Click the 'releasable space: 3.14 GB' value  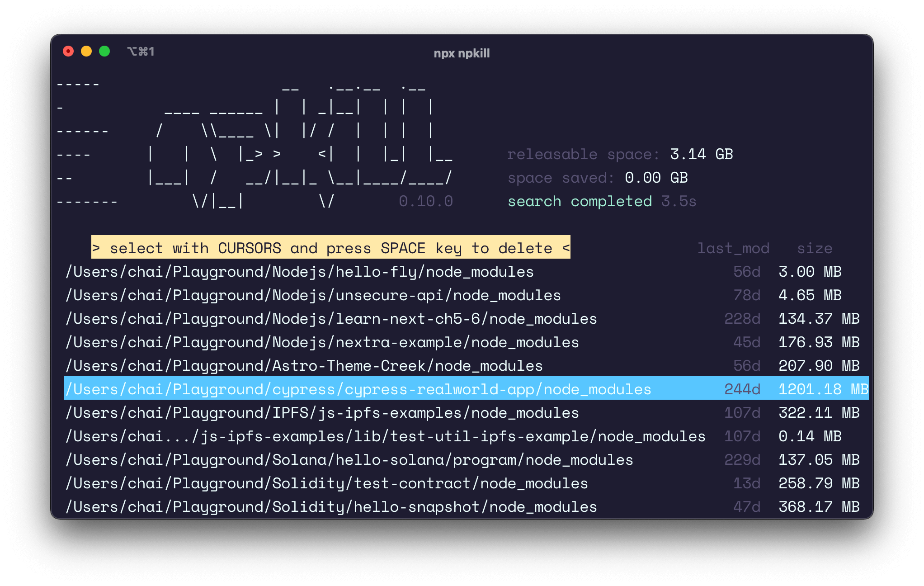tap(701, 154)
